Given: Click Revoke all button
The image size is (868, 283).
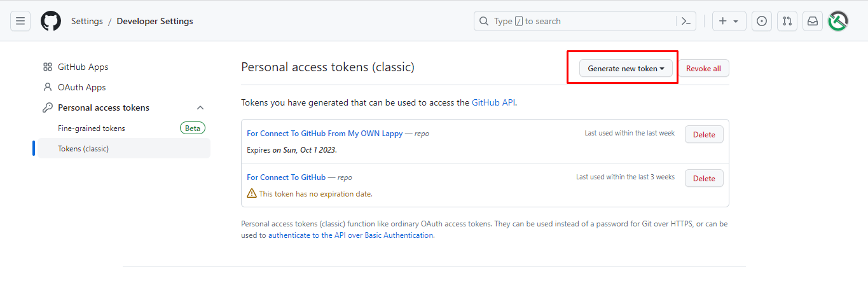Looking at the screenshot, I should pos(703,68).
